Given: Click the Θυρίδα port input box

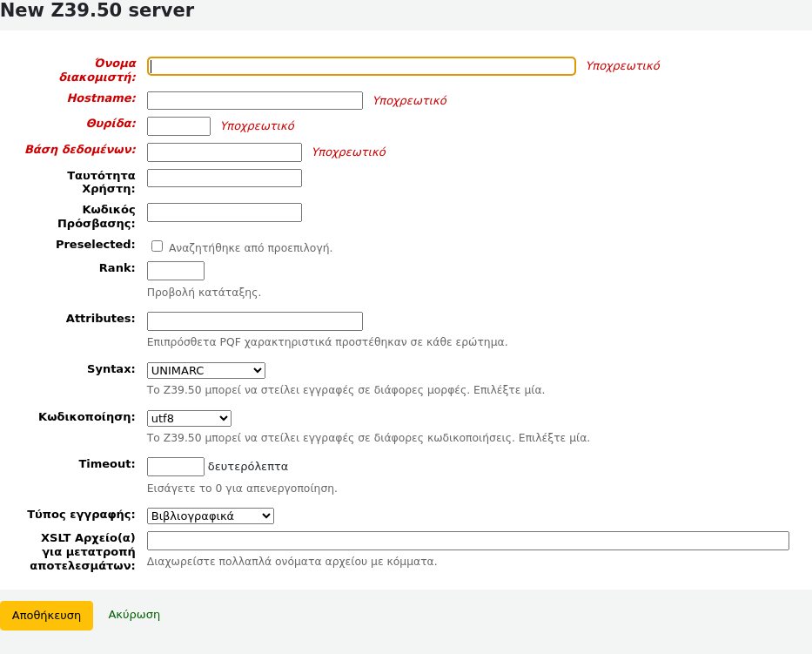Looking at the screenshot, I should (178, 126).
